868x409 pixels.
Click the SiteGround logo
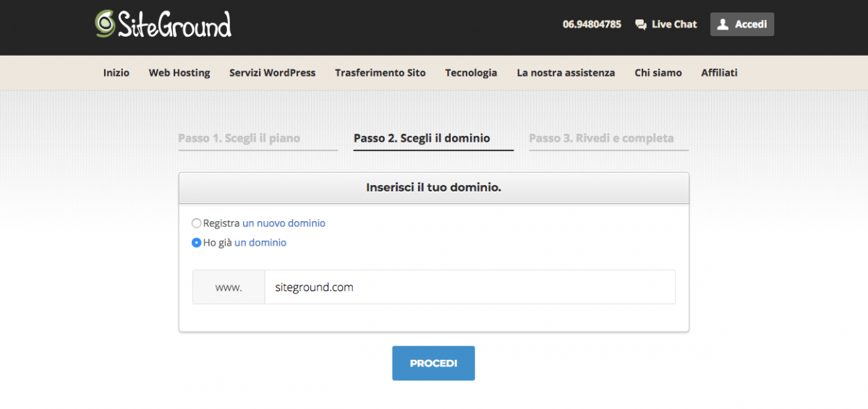pos(163,24)
